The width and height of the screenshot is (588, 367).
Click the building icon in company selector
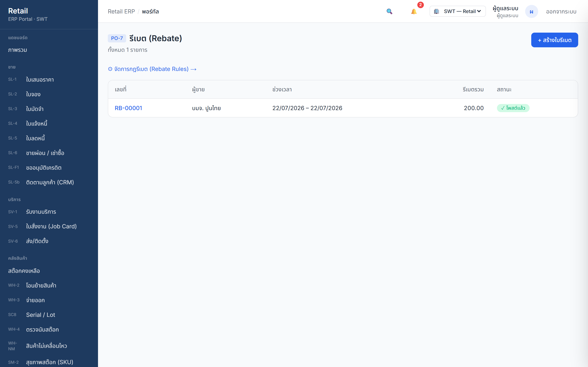(x=436, y=11)
